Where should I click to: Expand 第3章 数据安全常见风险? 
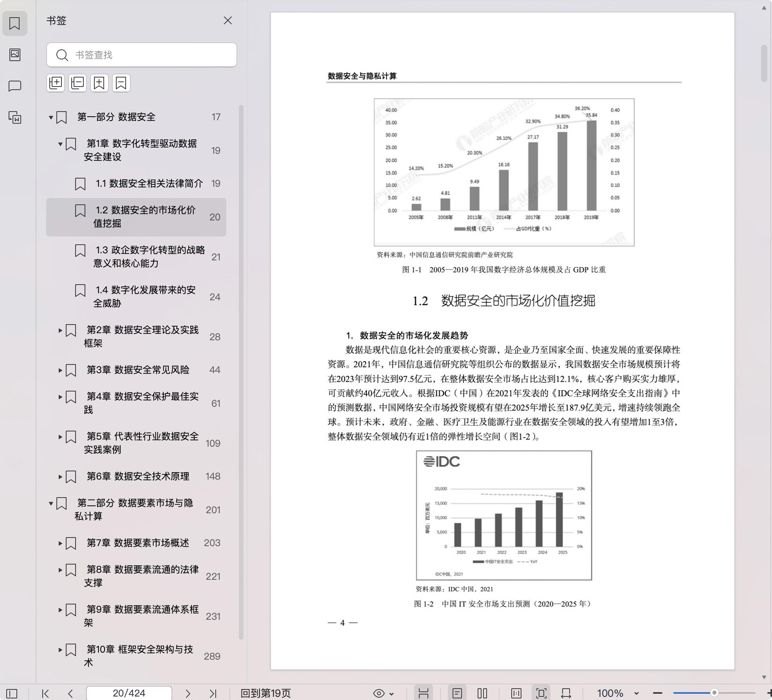60,370
